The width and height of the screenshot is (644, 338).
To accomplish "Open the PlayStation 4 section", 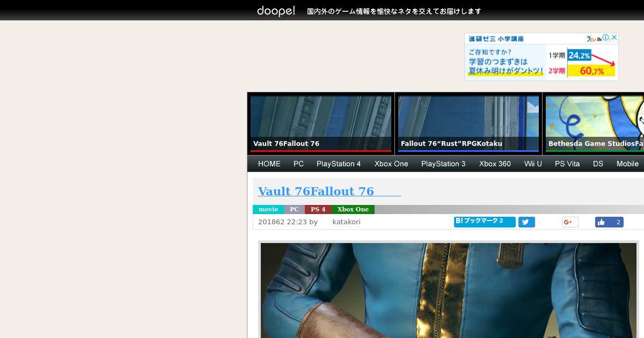I will pos(339,164).
